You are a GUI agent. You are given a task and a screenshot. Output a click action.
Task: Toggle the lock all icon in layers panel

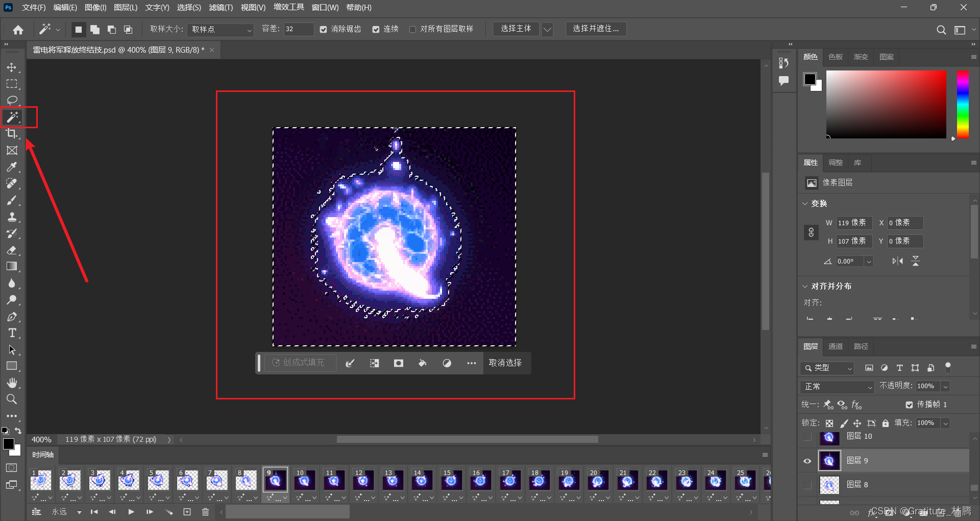point(886,423)
